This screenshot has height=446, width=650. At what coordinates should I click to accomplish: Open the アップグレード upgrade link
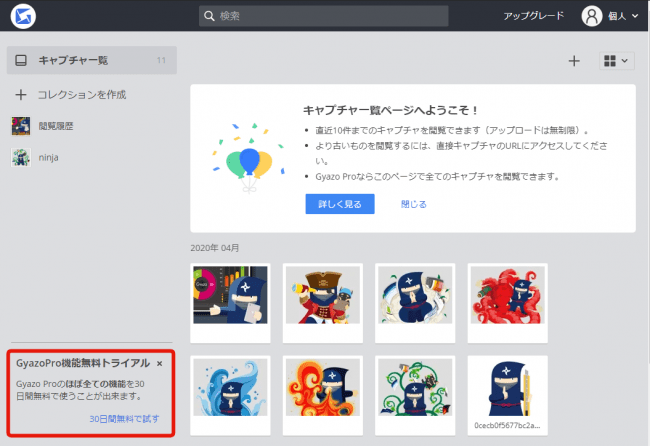coord(534,16)
